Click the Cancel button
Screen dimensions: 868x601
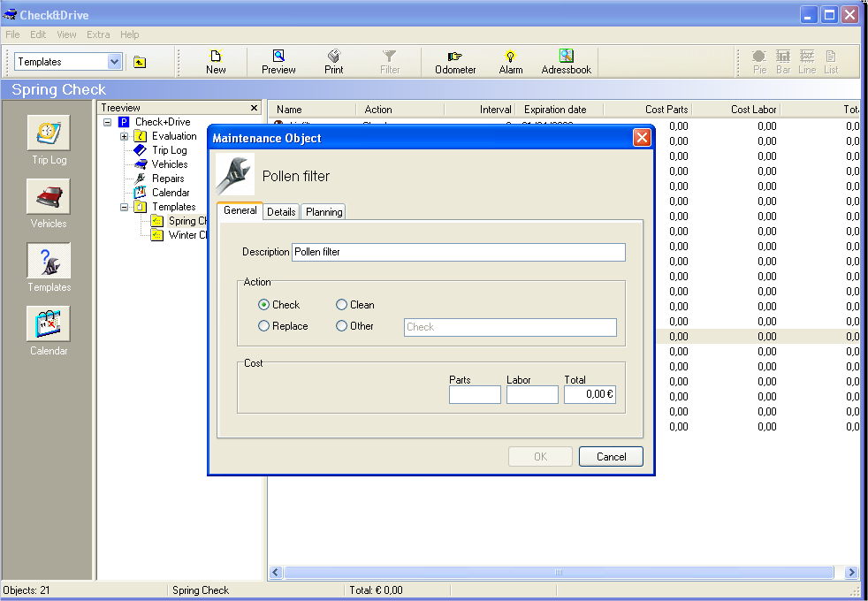pos(611,457)
